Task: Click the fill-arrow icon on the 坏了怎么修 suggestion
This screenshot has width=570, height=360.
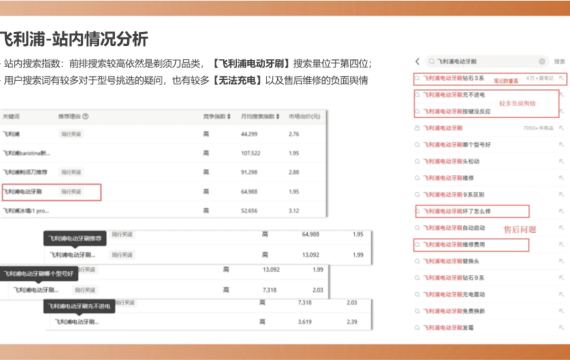Action: coord(561,211)
